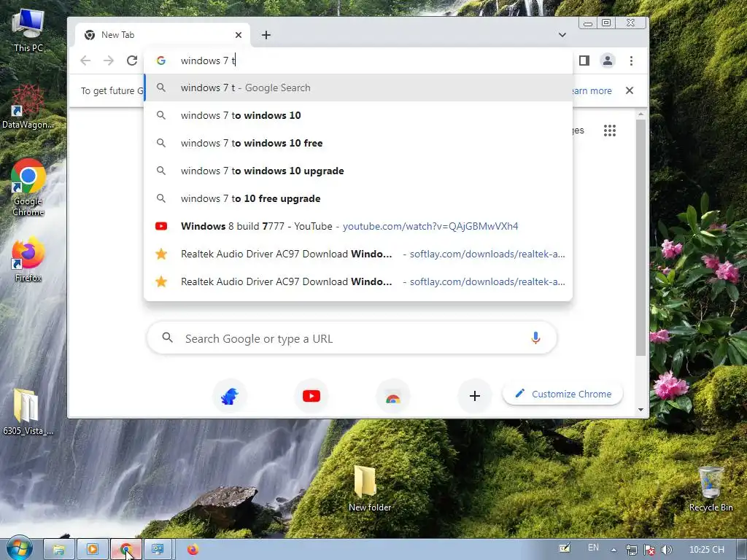Open the volume speaker tray icon

coord(667,550)
